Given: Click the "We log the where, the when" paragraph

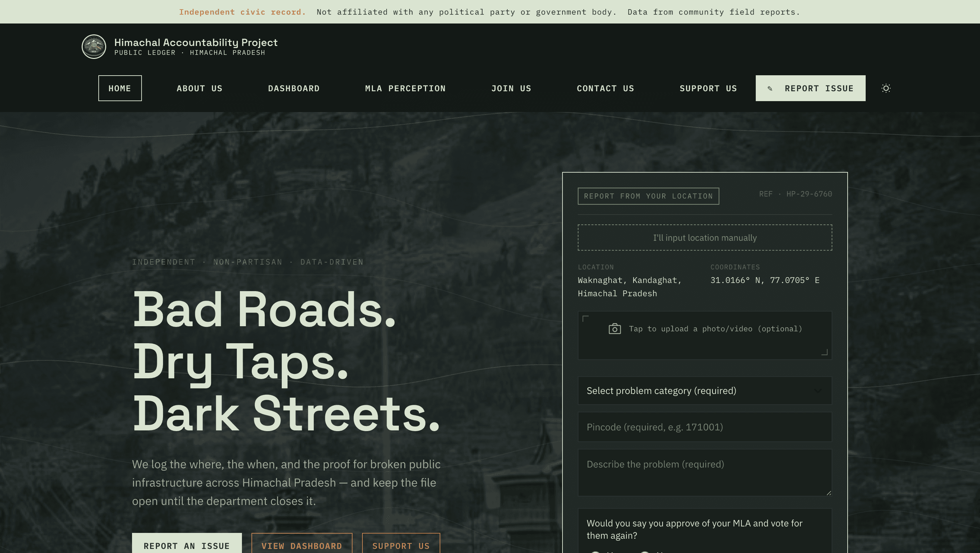Looking at the screenshot, I should [x=286, y=483].
